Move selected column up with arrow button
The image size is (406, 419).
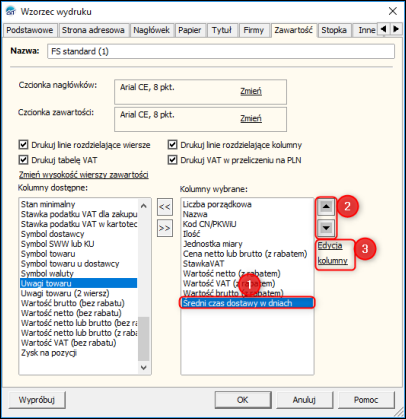[326, 207]
